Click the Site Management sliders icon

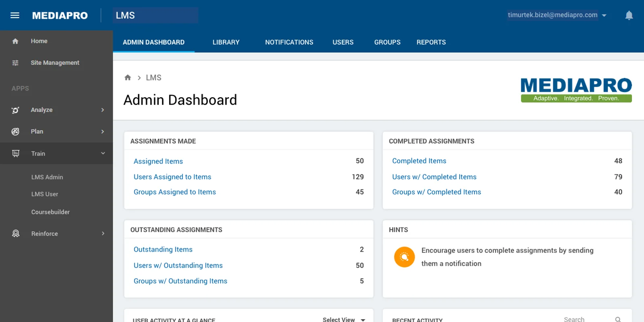pyautogui.click(x=15, y=63)
